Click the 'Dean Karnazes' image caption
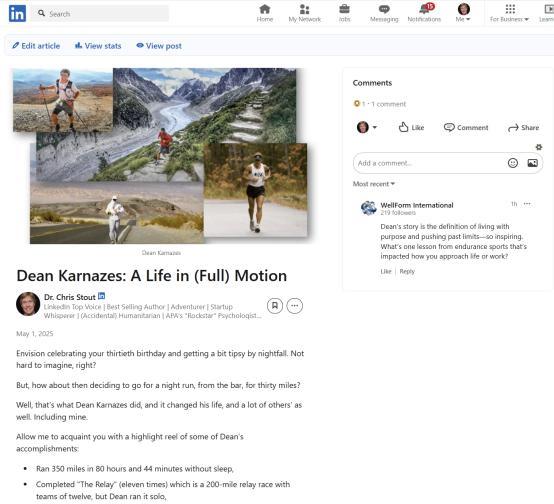This screenshot has height=504, width=554. tap(161, 253)
